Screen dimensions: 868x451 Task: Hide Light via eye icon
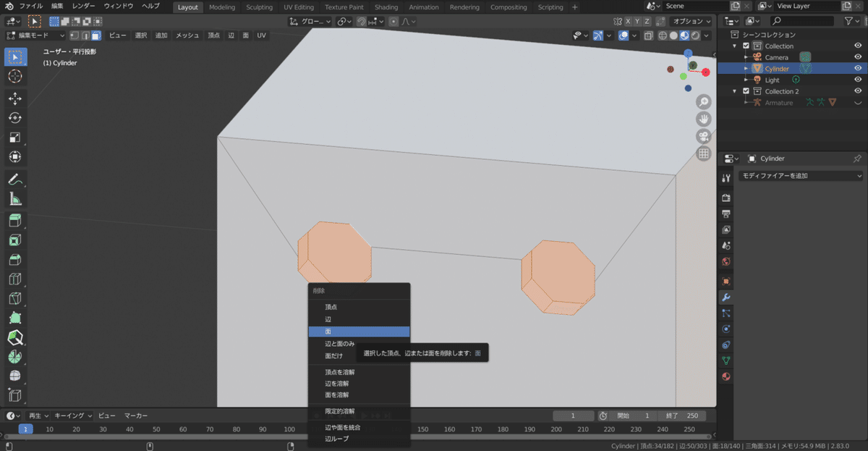pos(858,80)
